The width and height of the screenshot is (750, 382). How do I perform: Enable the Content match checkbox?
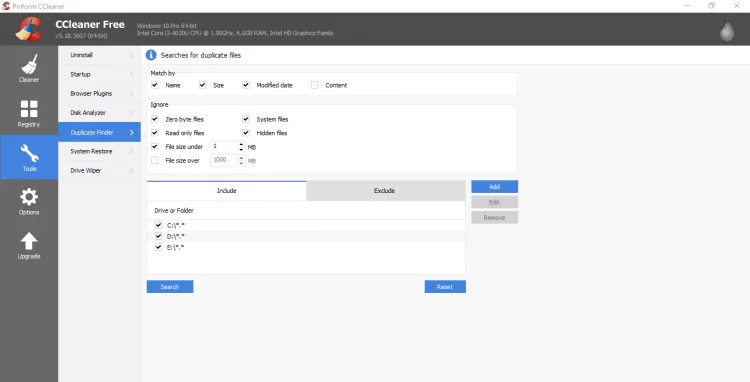[314, 85]
